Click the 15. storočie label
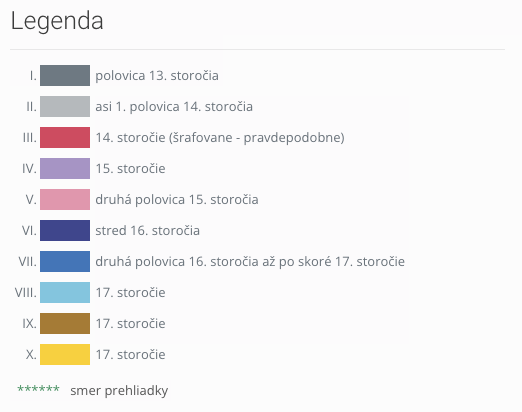Viewport: 522px width, 412px height. [130, 169]
